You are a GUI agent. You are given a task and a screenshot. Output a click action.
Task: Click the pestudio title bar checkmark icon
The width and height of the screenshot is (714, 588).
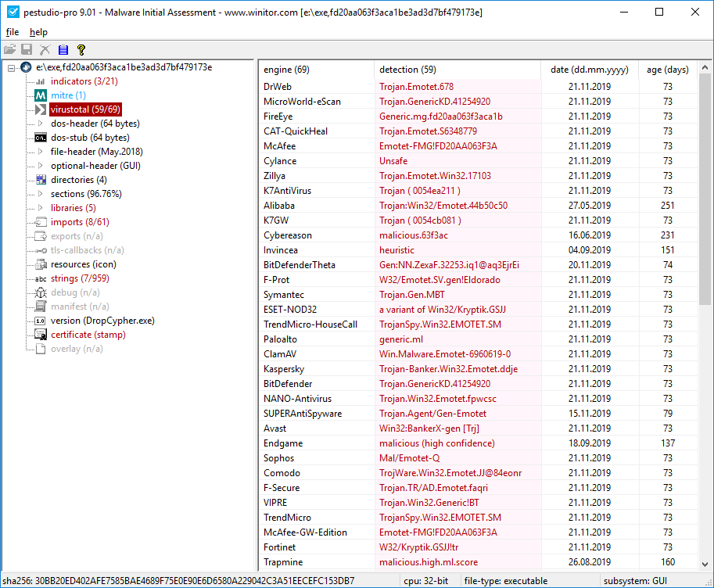(13, 13)
